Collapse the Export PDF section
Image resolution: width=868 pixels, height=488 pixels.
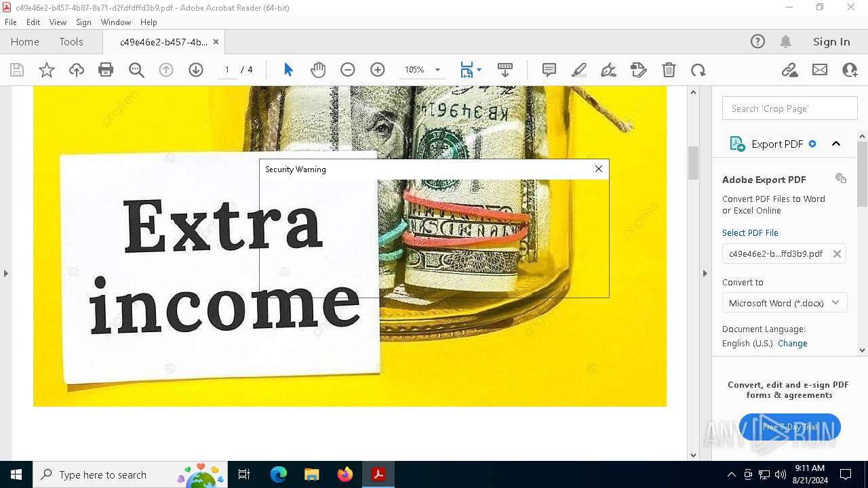pyautogui.click(x=836, y=144)
